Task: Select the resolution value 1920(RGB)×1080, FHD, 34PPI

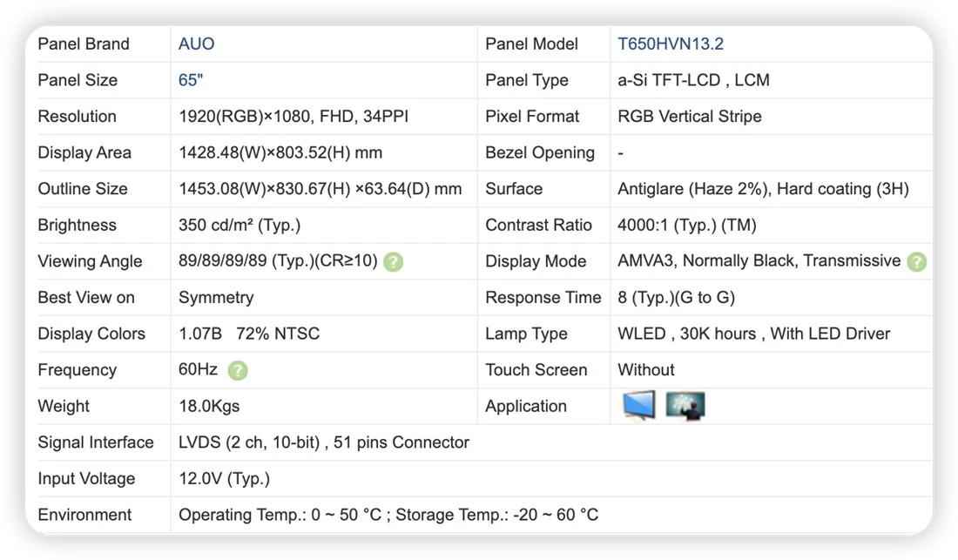Action: coord(293,116)
